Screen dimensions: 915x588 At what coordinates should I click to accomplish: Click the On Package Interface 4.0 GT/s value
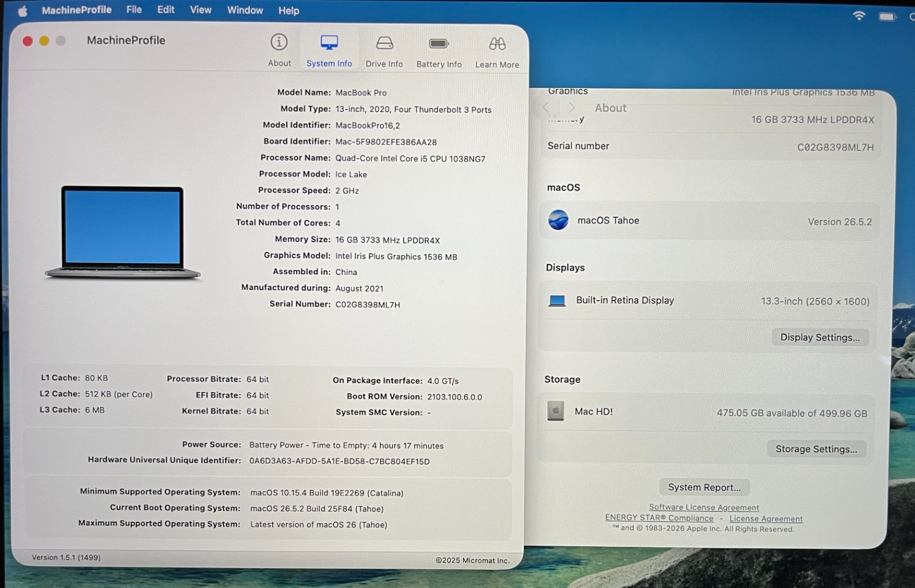click(443, 381)
